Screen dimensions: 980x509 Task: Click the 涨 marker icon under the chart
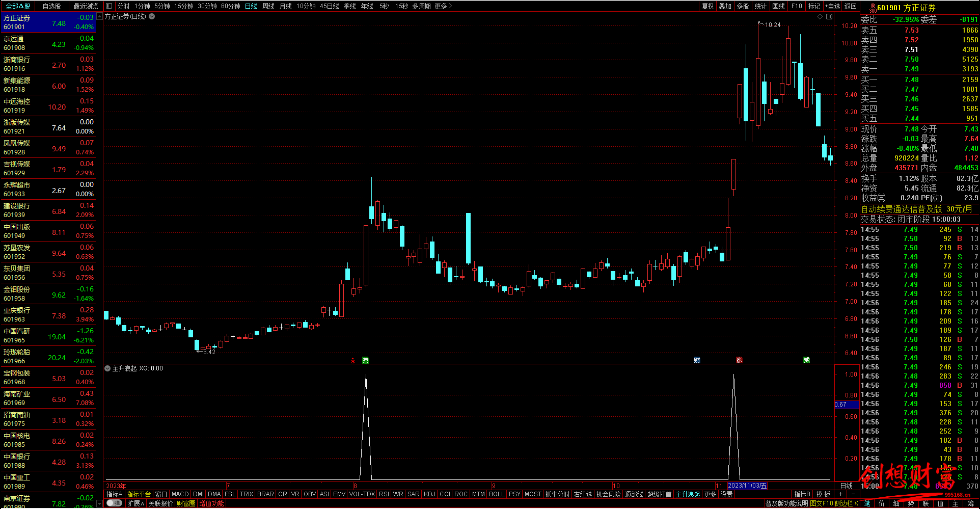[739, 360]
